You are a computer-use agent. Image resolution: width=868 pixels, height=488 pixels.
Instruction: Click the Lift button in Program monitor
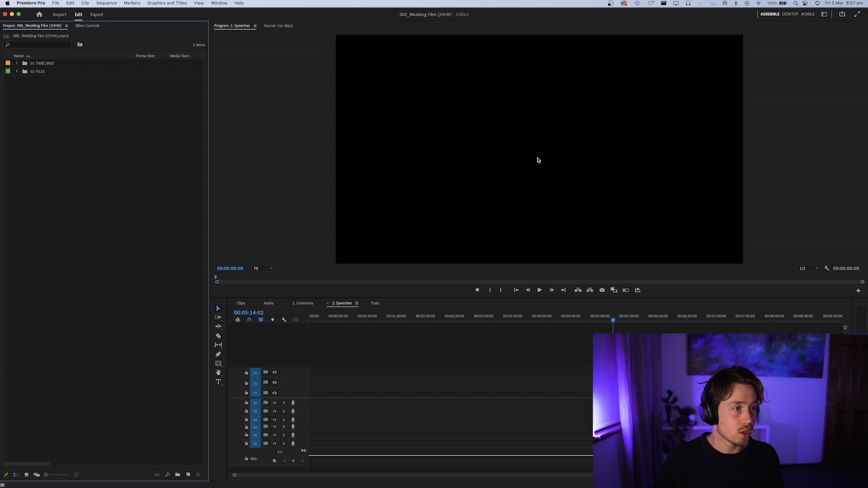point(578,290)
